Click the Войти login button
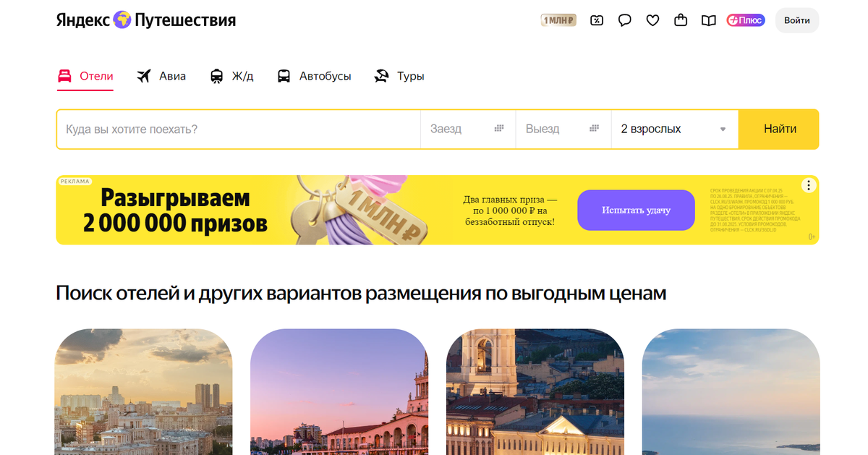This screenshot has height=455, width=868. coord(797,20)
